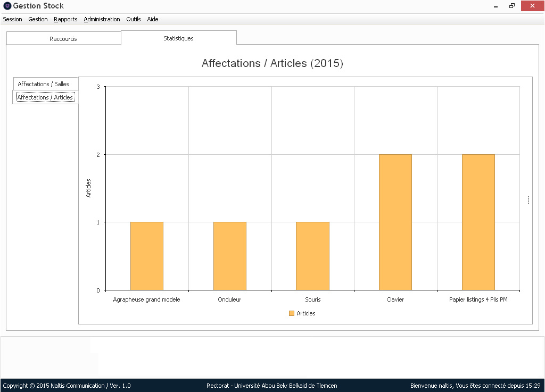Select the Affectations / Articles side tab
Image resolution: width=545 pixels, height=392 pixels.
(x=45, y=97)
